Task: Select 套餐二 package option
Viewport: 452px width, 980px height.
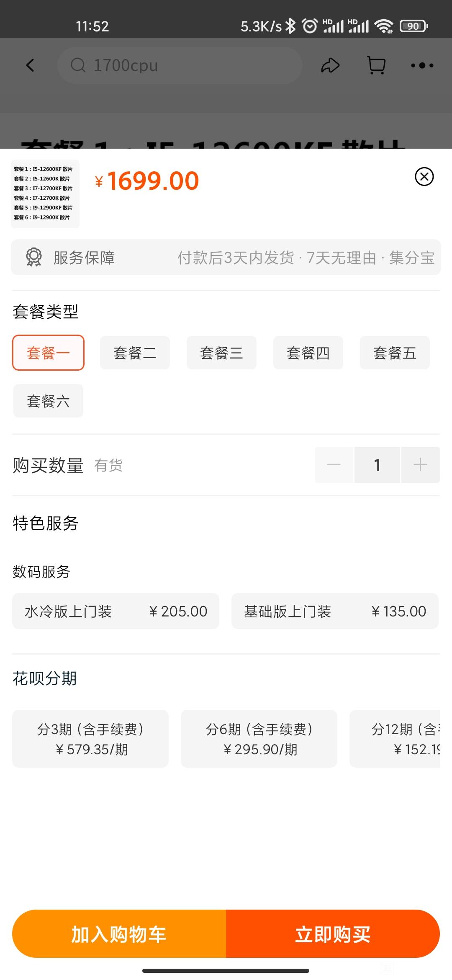Action: (x=135, y=353)
